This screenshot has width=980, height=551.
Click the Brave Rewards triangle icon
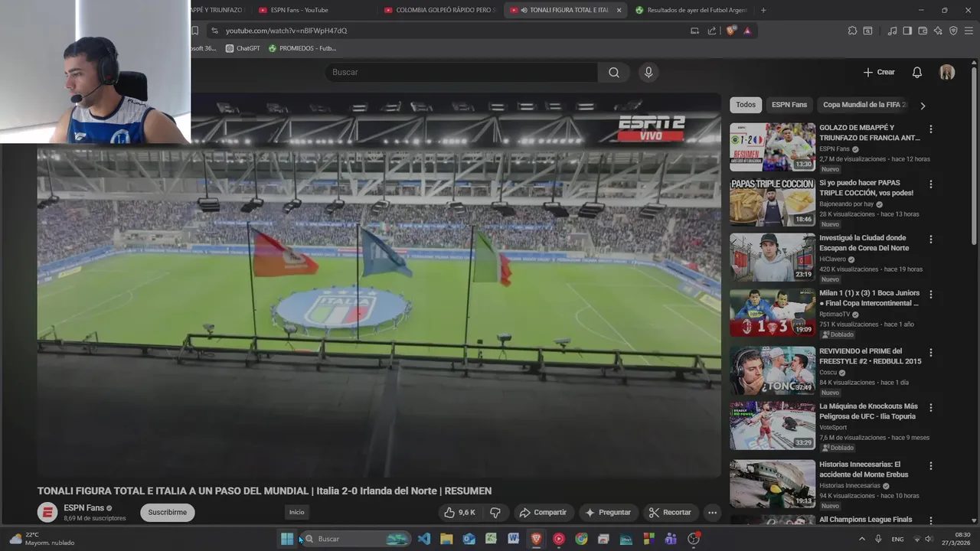tap(747, 31)
